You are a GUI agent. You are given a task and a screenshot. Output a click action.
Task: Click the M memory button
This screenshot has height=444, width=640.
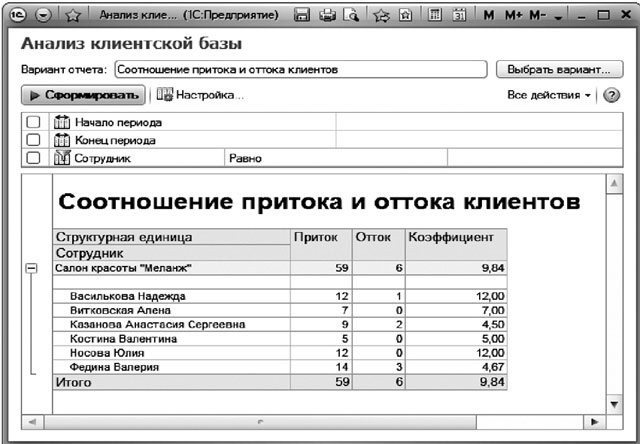tap(488, 16)
